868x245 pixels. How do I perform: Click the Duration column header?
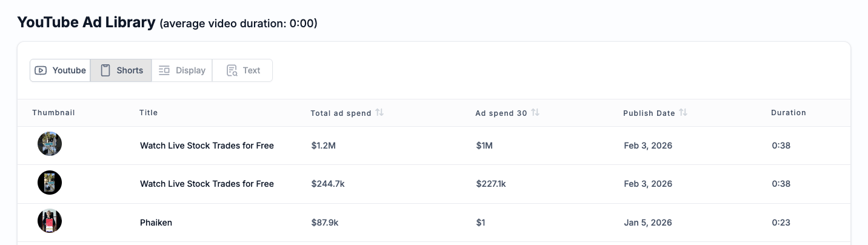pos(788,113)
